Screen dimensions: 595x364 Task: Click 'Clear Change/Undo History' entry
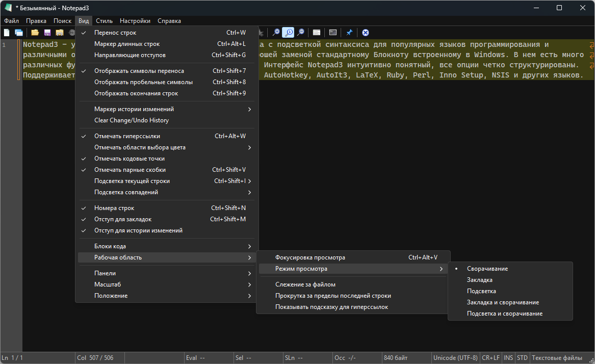click(x=132, y=120)
